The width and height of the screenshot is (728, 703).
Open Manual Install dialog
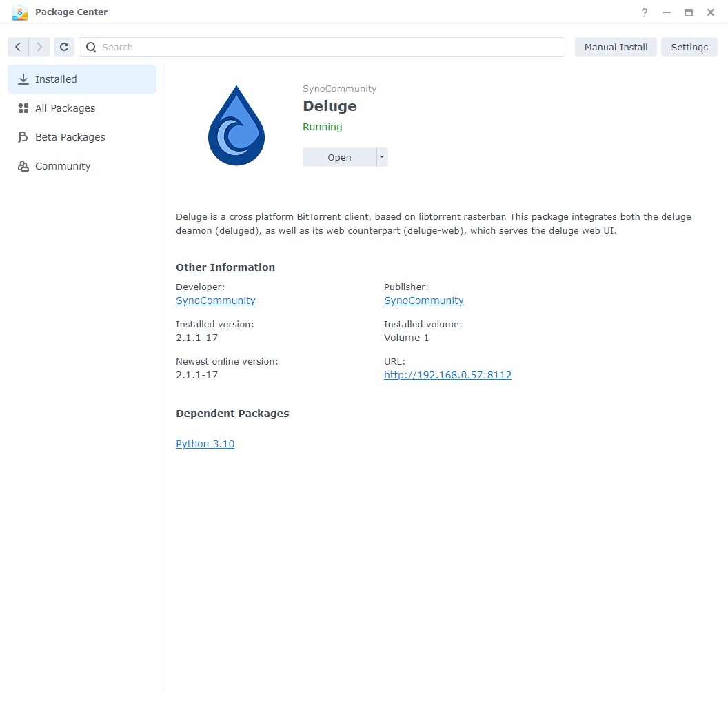pyautogui.click(x=616, y=47)
